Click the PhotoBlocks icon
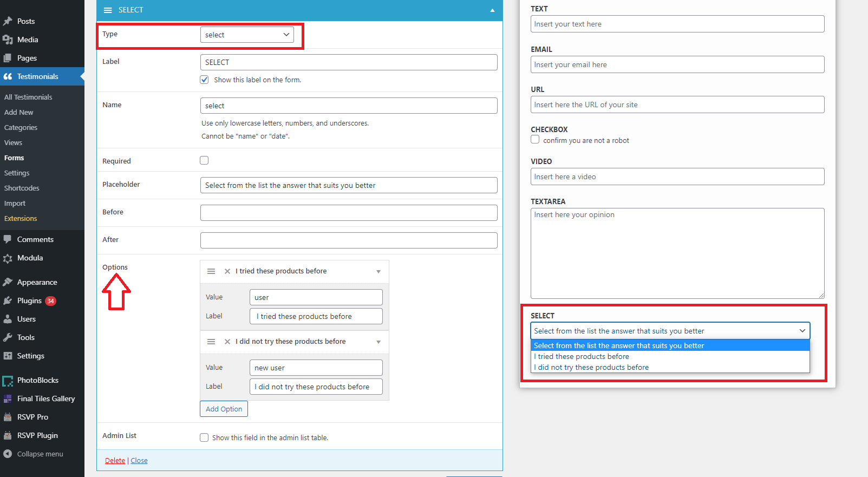 [x=8, y=381]
